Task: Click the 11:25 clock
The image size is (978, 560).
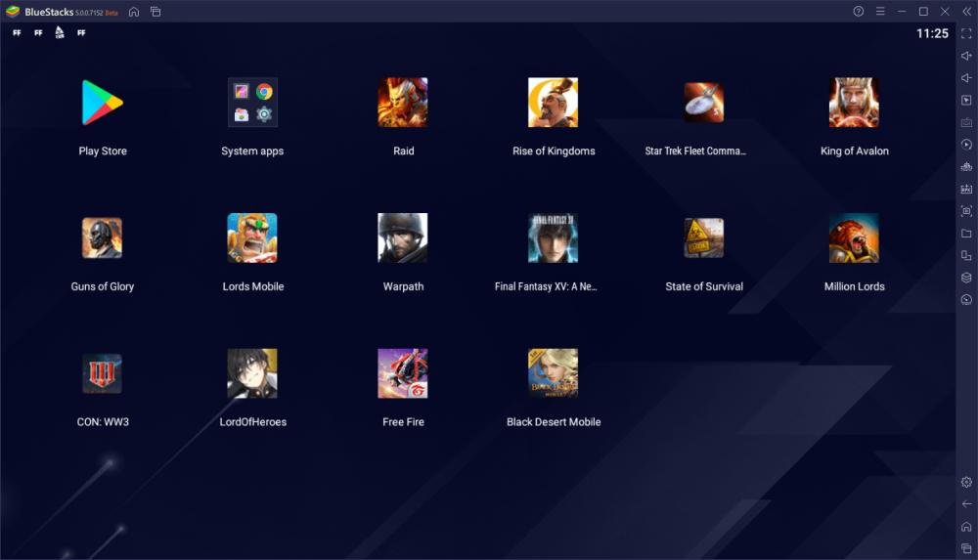Action: (x=932, y=33)
